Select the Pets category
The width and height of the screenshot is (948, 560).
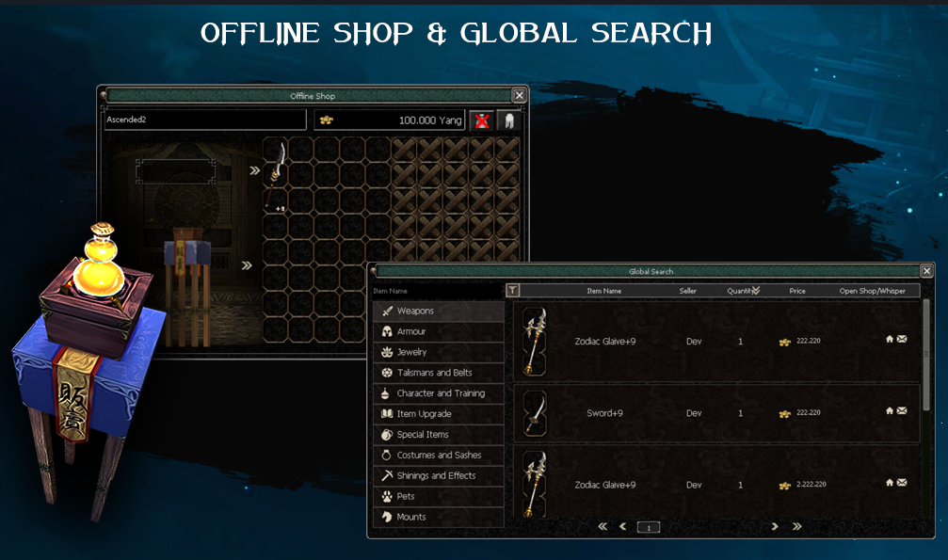click(439, 496)
